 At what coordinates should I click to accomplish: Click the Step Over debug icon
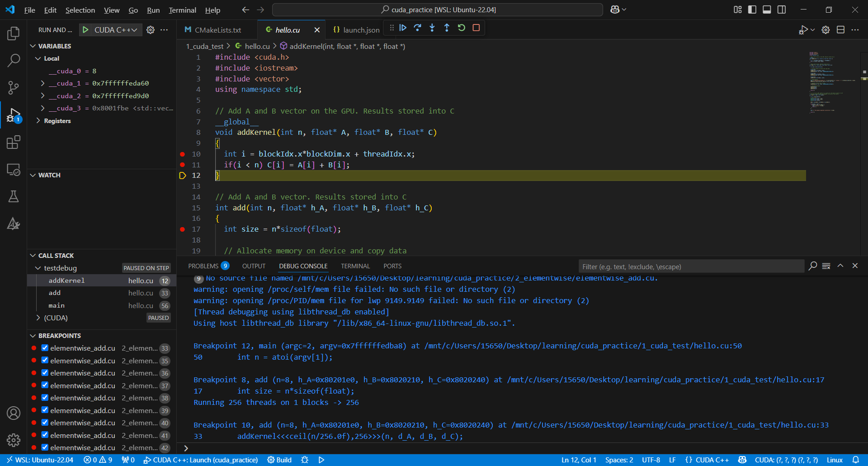[x=417, y=28]
